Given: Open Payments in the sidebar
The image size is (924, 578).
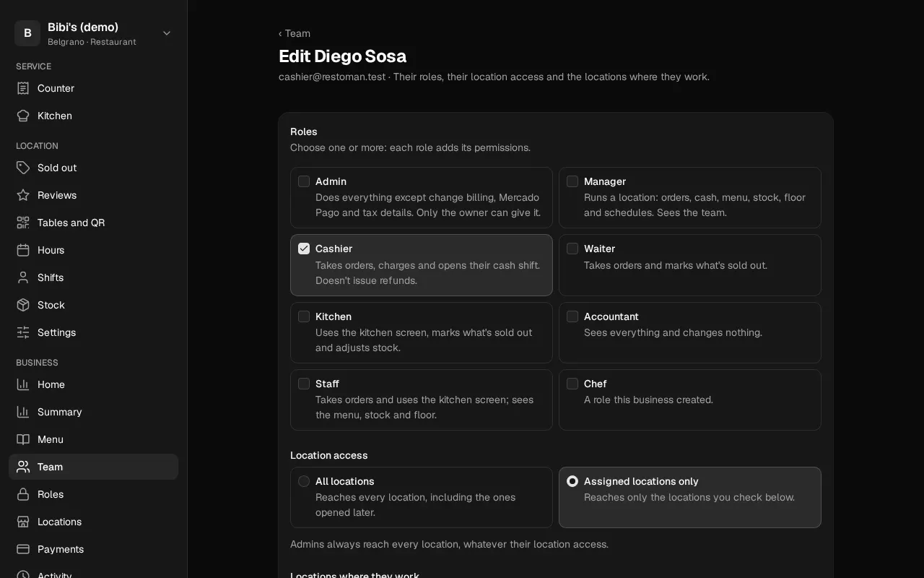Looking at the screenshot, I should (93, 549).
